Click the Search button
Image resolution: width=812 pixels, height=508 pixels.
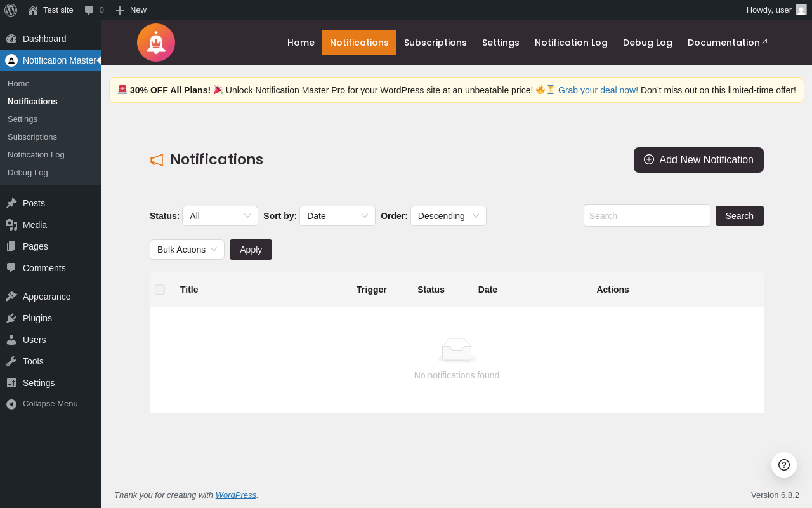(x=740, y=216)
